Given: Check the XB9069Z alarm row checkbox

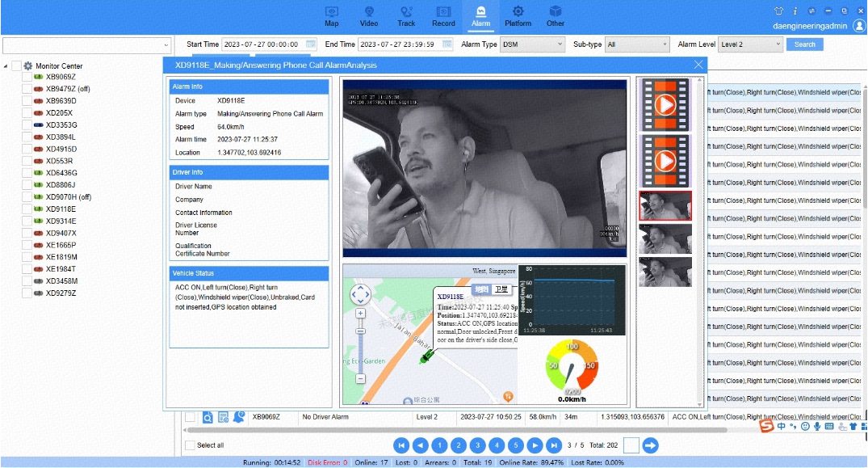Looking at the screenshot, I should [x=190, y=417].
